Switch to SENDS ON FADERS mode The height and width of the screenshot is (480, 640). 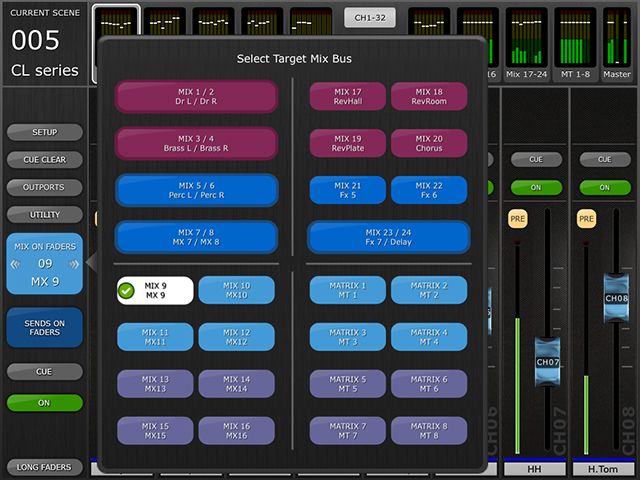pos(44,327)
